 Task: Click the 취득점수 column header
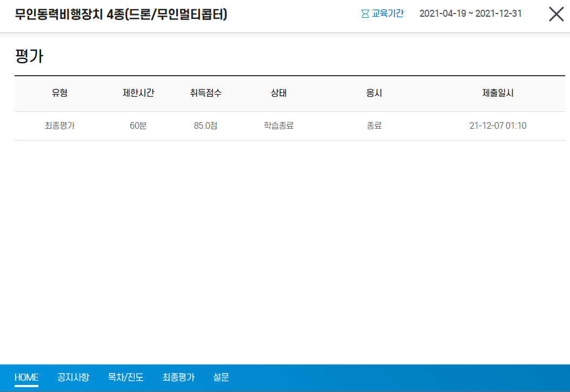206,93
